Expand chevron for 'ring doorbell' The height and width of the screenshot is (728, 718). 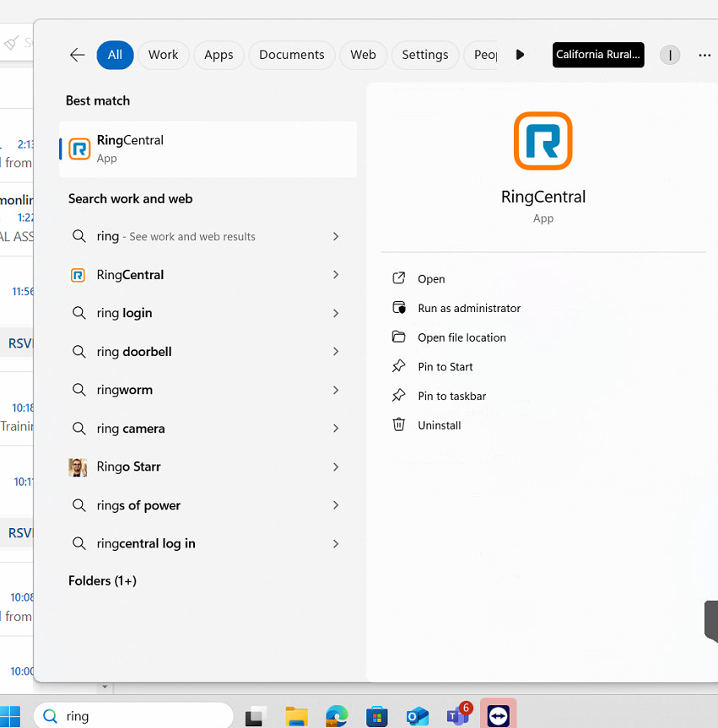point(336,352)
